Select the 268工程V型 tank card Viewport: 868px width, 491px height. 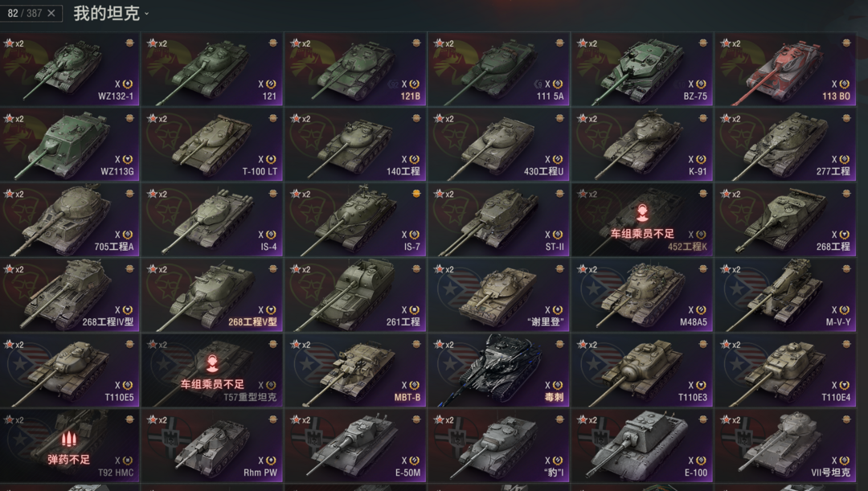212,295
